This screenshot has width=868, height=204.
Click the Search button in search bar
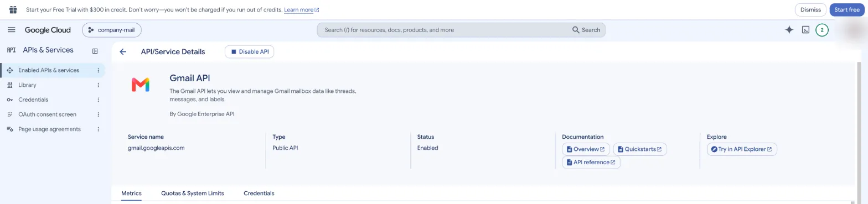(586, 30)
